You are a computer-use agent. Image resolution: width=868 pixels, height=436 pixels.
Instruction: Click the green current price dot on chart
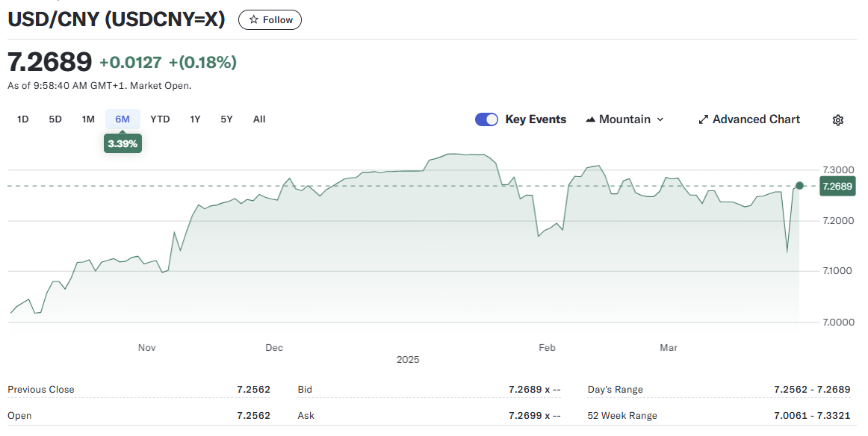coord(800,185)
